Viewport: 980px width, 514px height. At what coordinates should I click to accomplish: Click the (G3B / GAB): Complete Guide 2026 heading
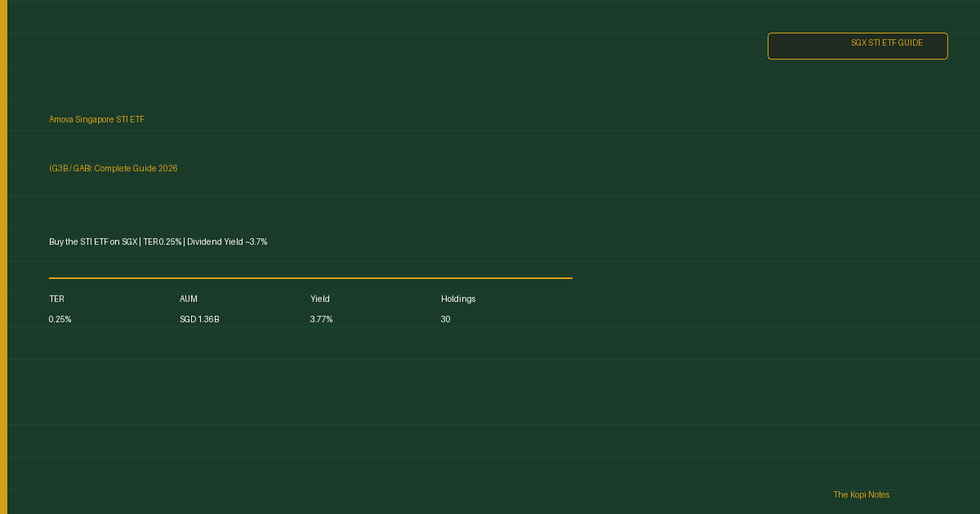click(x=113, y=169)
